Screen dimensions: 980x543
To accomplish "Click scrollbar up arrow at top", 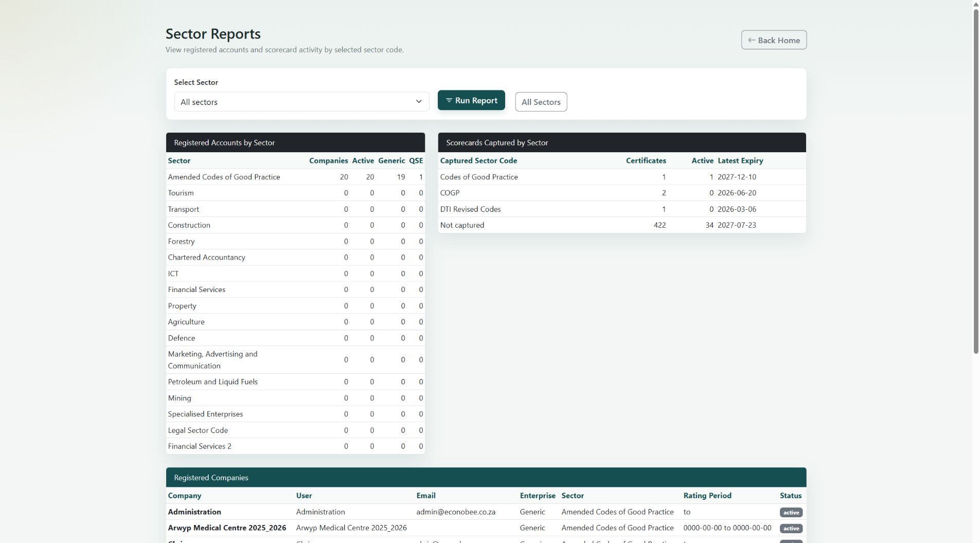I will (x=976, y=5).
